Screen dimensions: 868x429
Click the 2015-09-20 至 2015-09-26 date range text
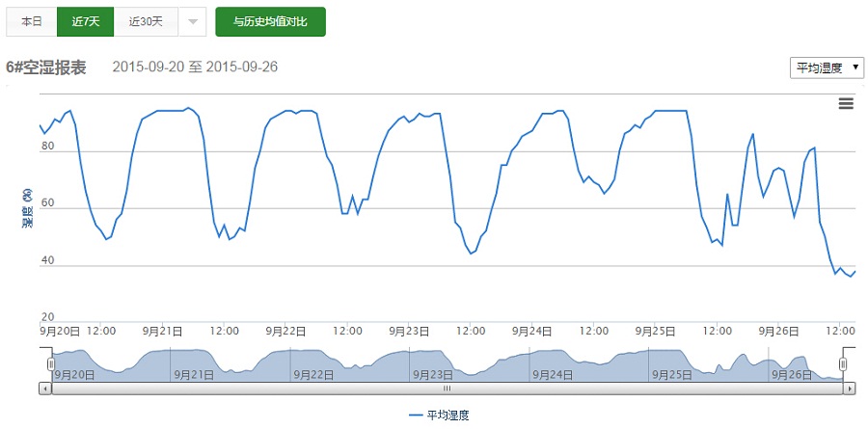[x=195, y=67]
